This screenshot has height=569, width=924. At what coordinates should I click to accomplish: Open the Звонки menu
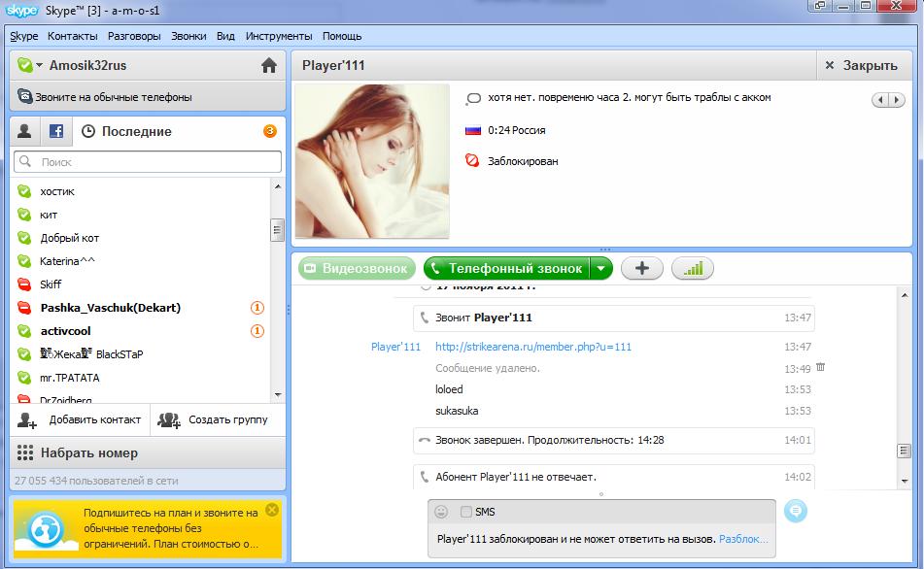coord(188,36)
